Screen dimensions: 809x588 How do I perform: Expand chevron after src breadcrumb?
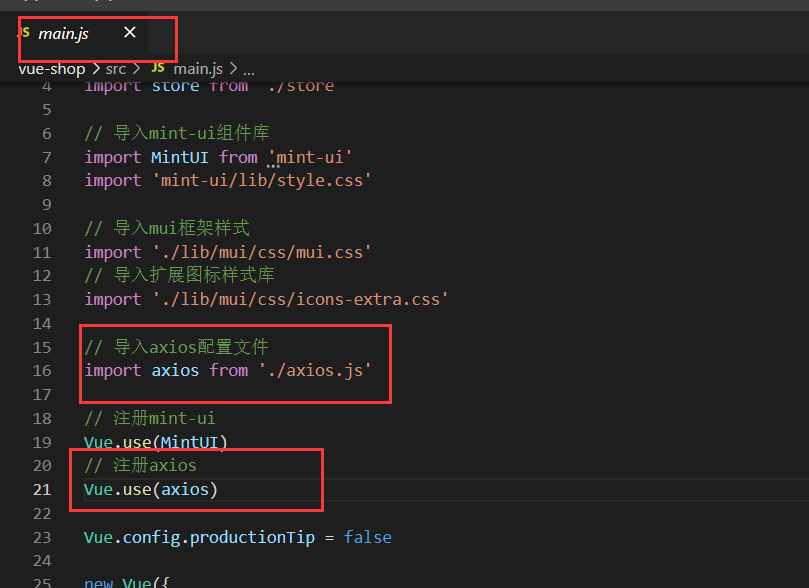[x=137, y=69]
